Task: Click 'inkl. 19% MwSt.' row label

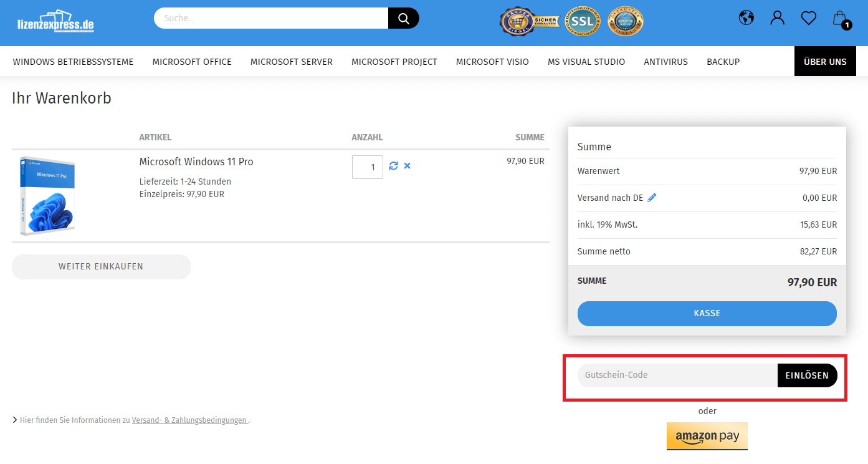Action: pyautogui.click(x=608, y=225)
